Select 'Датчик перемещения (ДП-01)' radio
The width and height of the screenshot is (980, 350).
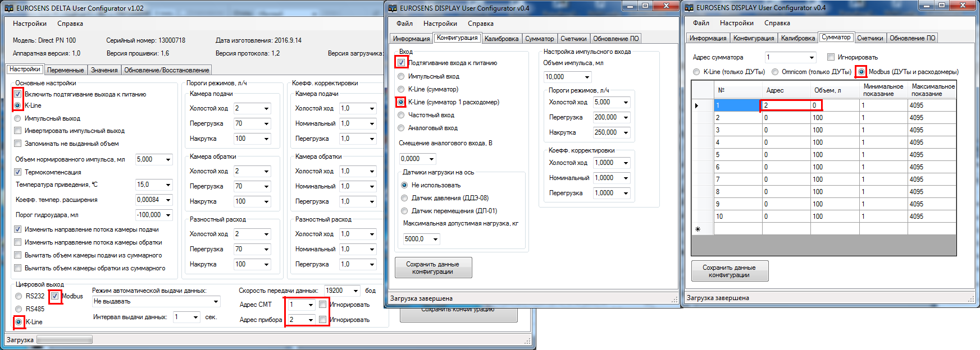[x=404, y=211]
